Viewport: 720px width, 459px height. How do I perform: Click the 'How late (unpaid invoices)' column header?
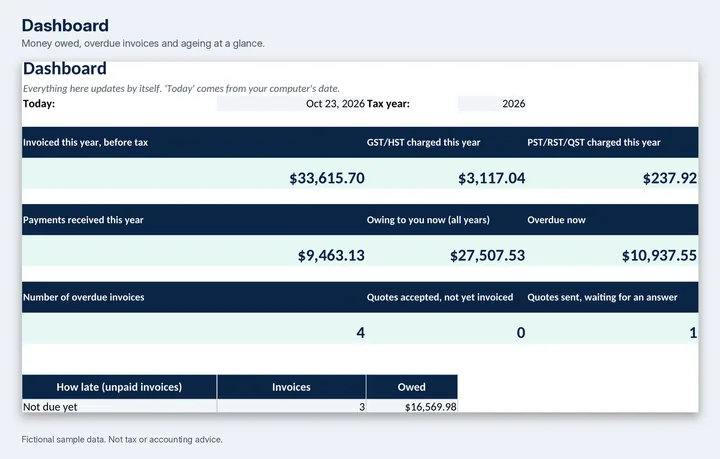pos(119,387)
